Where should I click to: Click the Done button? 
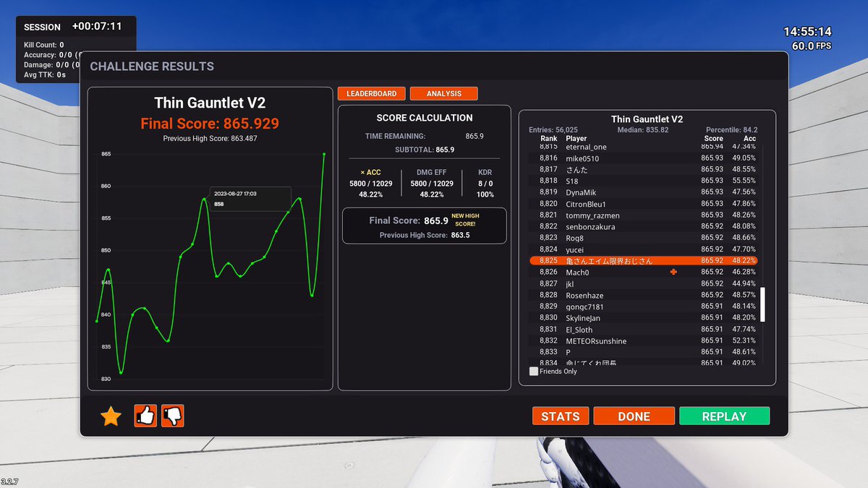[x=634, y=416]
